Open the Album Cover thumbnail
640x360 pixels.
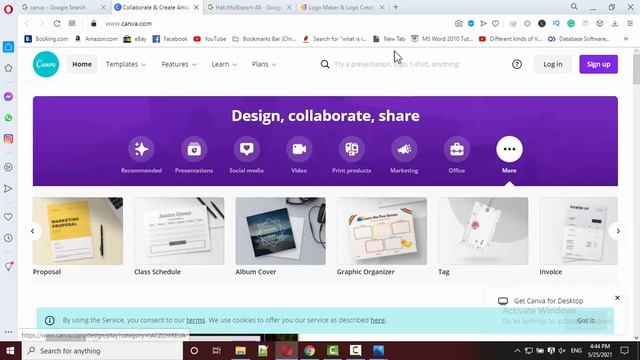point(280,231)
